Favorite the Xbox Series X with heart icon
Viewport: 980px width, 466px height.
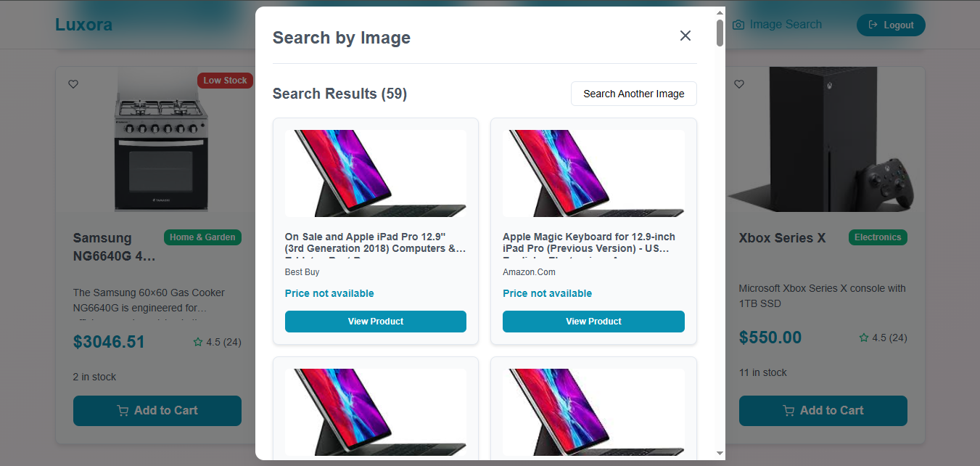tap(739, 84)
